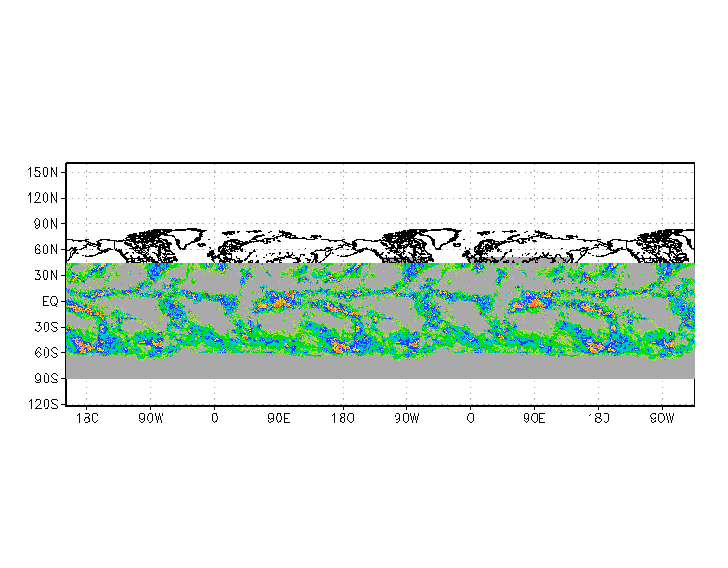Choose the 60S latitude axis label
Image resolution: width=728 pixels, height=568 pixels.
45,353
